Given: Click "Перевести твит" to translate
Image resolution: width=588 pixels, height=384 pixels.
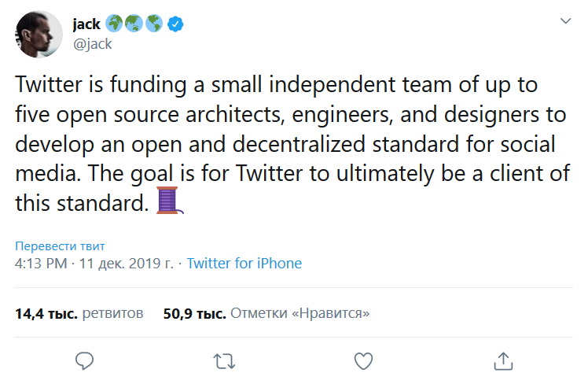Looking at the screenshot, I should pos(60,246).
